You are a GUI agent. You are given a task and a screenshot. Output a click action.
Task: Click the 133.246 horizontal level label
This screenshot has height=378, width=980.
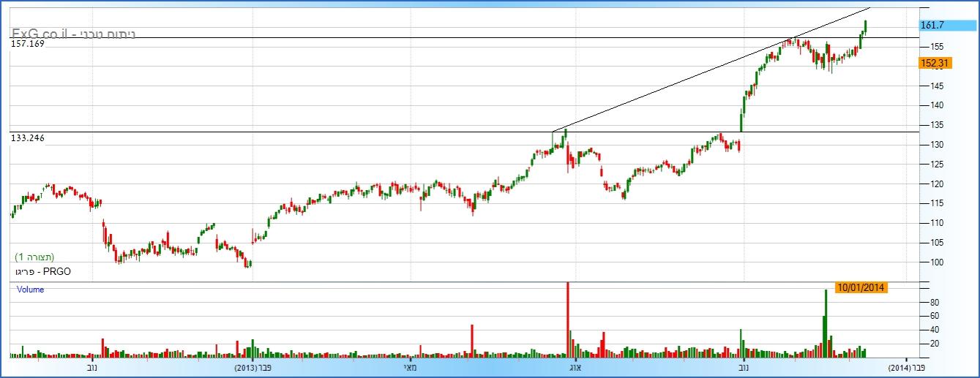point(28,137)
